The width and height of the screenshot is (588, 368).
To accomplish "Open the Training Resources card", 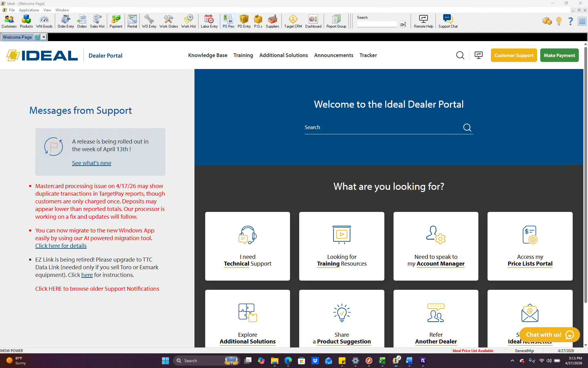I will coord(342,246).
